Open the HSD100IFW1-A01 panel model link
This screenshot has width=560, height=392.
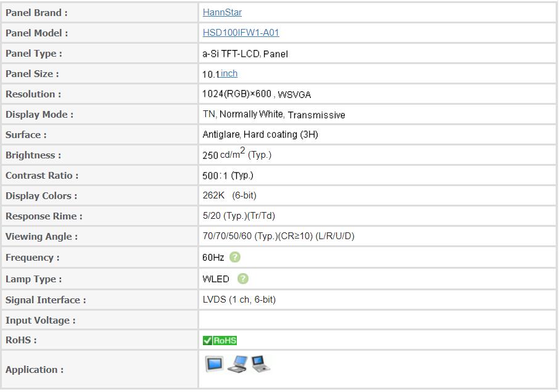pyautogui.click(x=241, y=33)
